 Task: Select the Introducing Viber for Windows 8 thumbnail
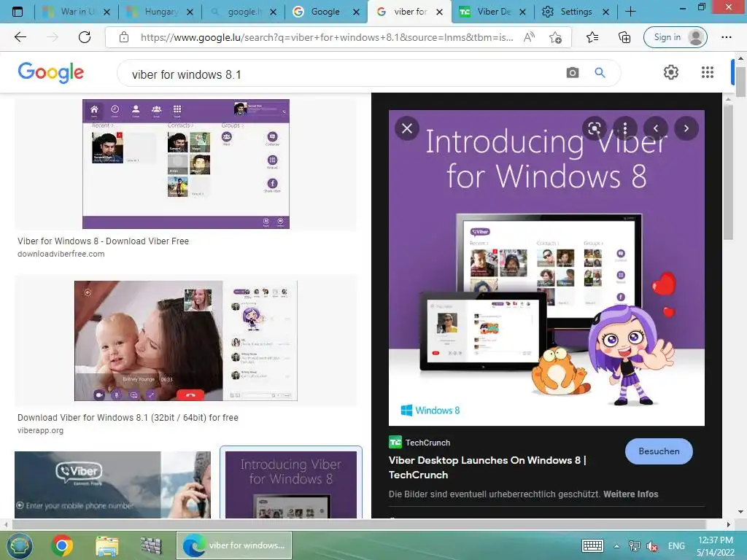coord(291,484)
